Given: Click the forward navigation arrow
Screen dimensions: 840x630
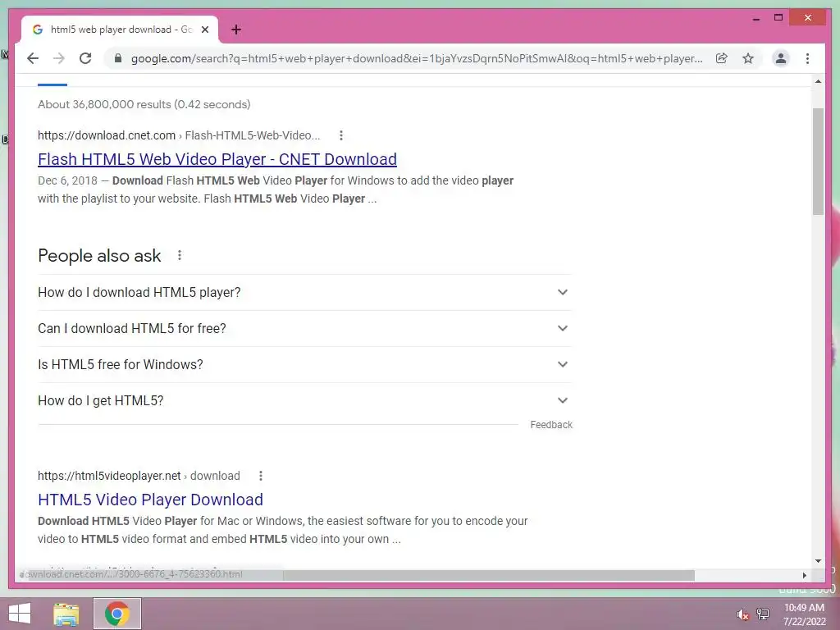Looking at the screenshot, I should tap(59, 58).
